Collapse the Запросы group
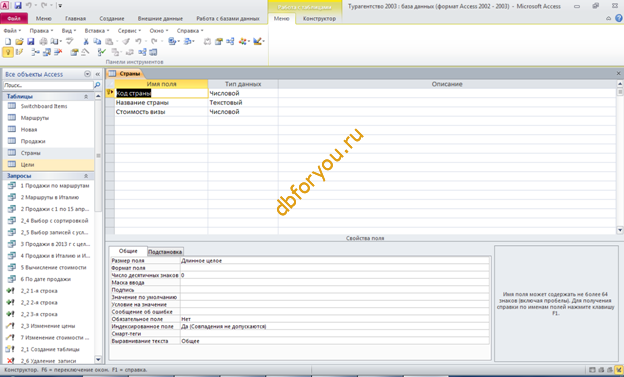 [x=86, y=176]
